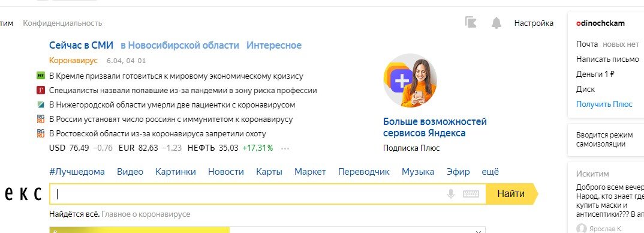
Task: Read headline about professions in pandemic risk zone
Action: pos(183,91)
